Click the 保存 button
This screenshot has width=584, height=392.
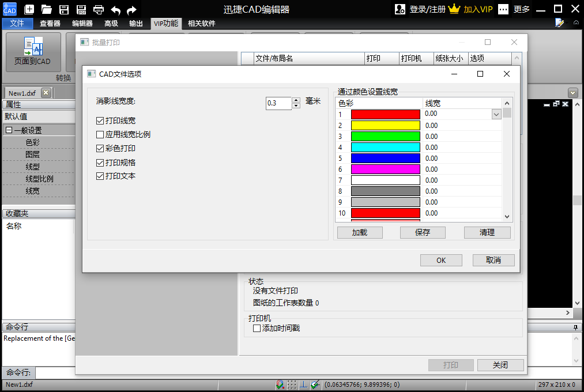pos(423,233)
